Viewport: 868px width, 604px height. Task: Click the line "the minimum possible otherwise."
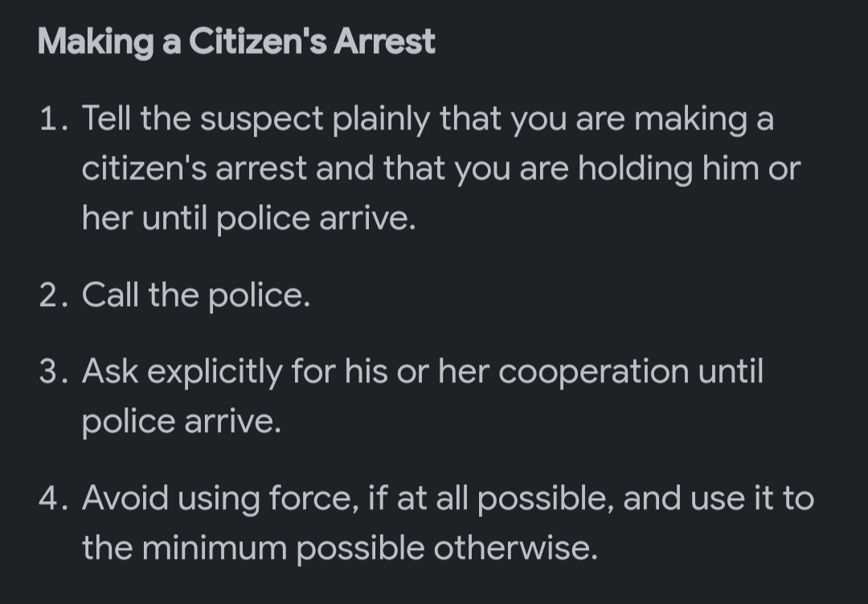point(340,549)
